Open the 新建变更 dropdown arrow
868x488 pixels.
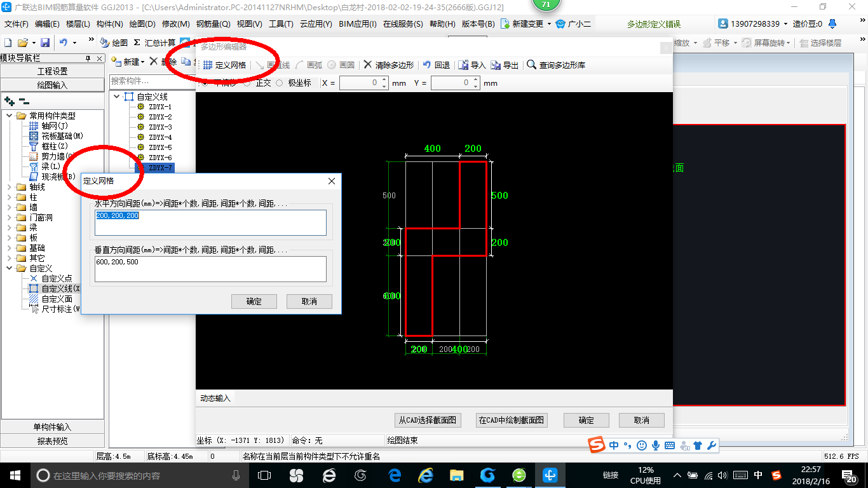pyautogui.click(x=549, y=24)
